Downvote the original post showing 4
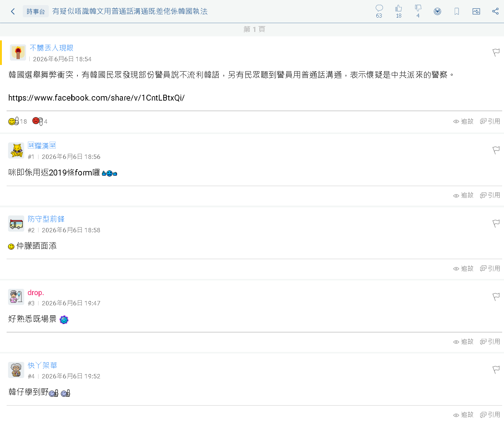Viewport: 504px width, 421px height. click(x=40, y=121)
